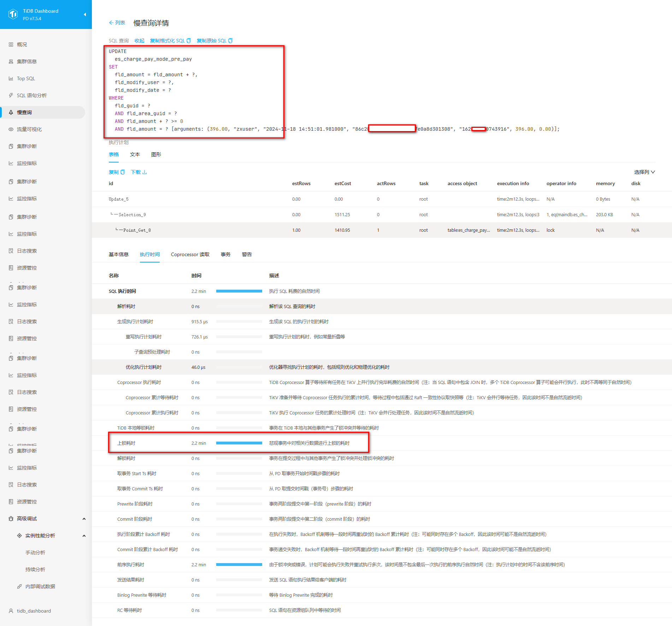Click the 203.0 KB memory cell
The image size is (672, 626).
coord(605,215)
